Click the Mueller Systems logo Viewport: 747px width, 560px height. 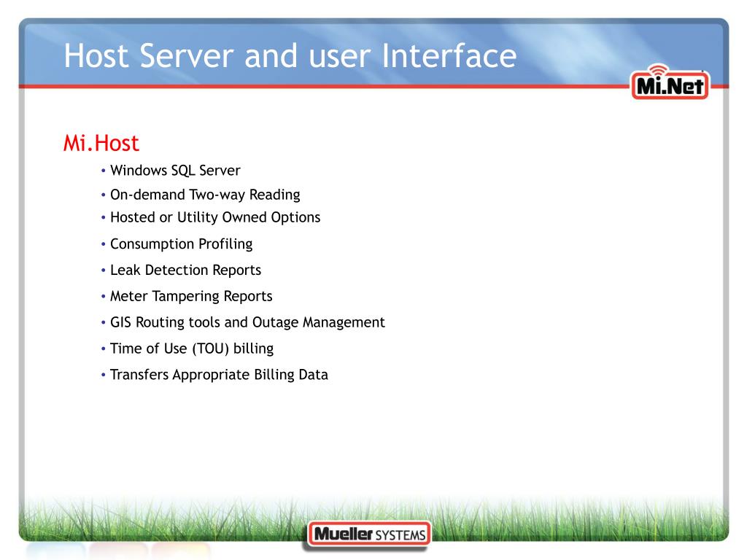click(x=369, y=534)
